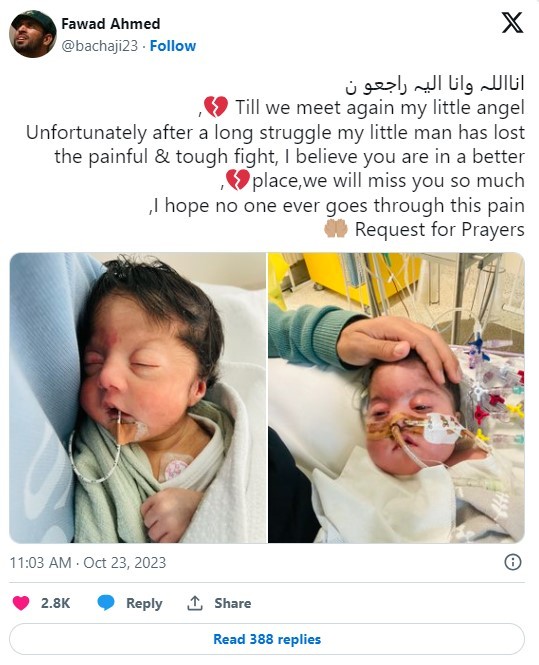The width and height of the screenshot is (539, 665).
Task: Click the X logo icon
Action: tap(512, 23)
